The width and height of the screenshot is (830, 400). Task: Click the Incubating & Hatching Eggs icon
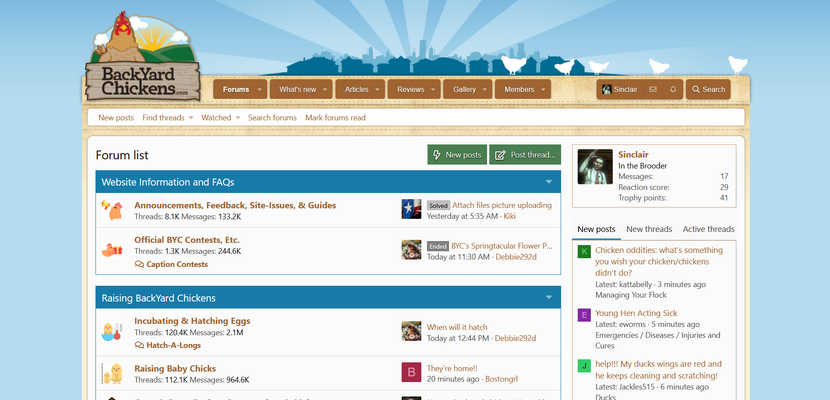(112, 331)
